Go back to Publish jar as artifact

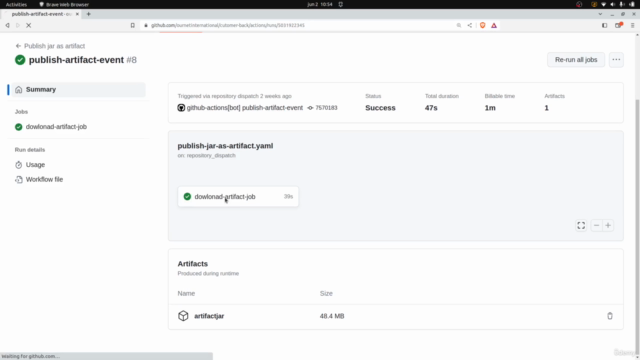[50, 46]
